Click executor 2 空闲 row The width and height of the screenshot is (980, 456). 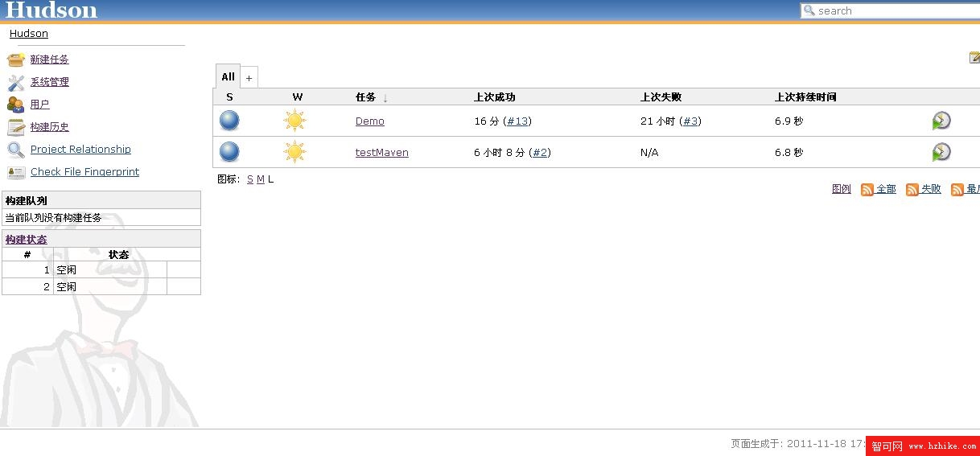(x=101, y=286)
